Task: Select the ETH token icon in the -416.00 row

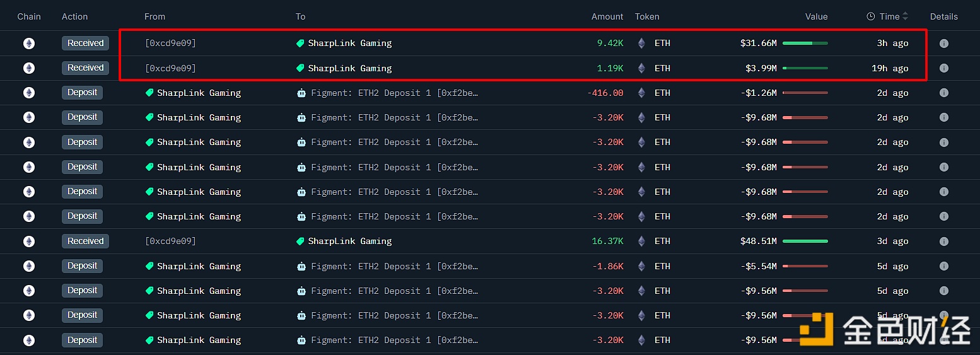Action: click(642, 93)
